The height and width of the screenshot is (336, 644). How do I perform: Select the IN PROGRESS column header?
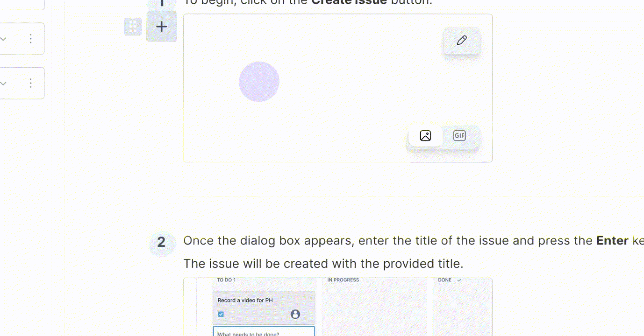coord(343,280)
